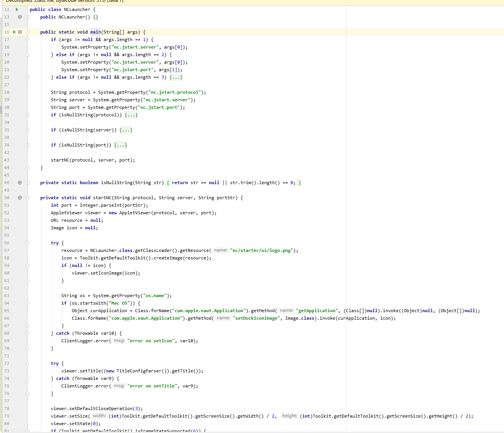Click line number 63 in the gutter

point(7,296)
